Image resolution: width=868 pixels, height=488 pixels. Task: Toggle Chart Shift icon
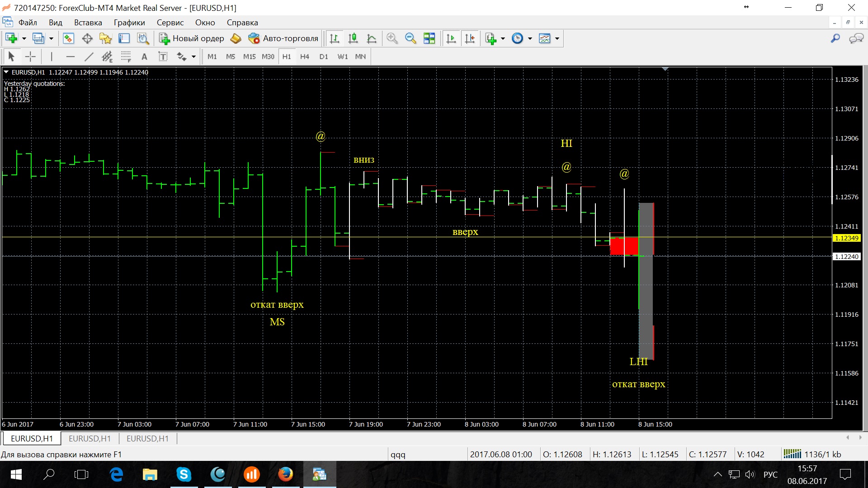470,38
